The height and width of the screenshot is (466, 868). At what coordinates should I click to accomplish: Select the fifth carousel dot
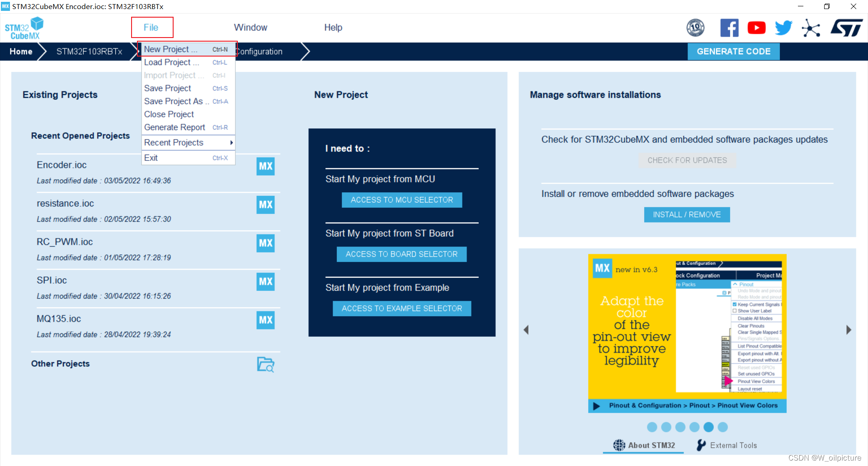tap(708, 427)
